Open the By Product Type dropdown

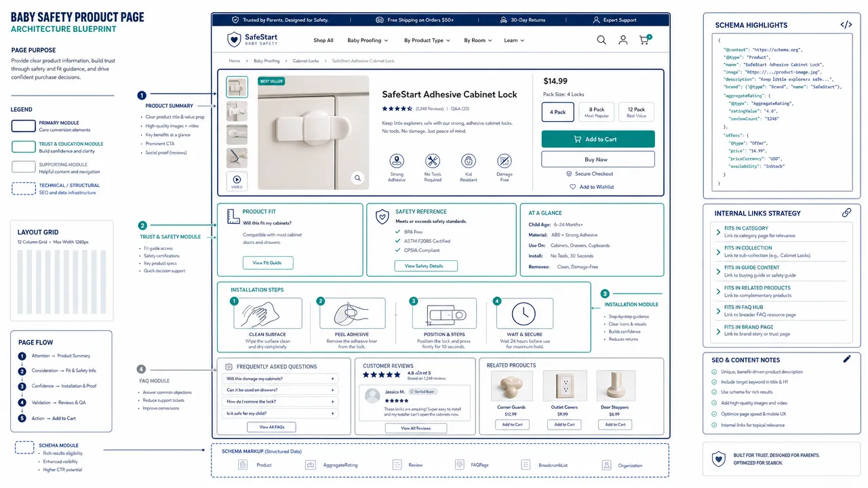[427, 41]
